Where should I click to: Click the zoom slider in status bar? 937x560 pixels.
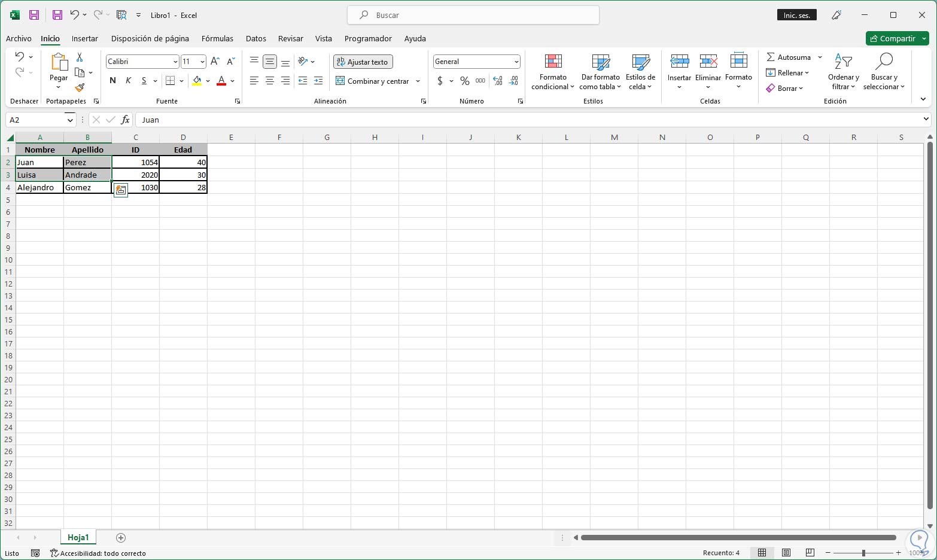[863, 553]
